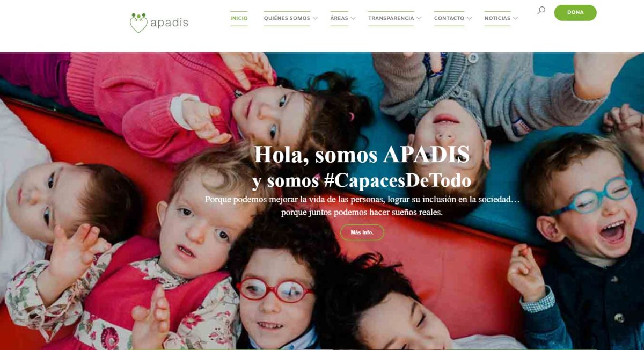644x350 pixels.
Task: Click the Más Info. button
Action: (x=362, y=232)
